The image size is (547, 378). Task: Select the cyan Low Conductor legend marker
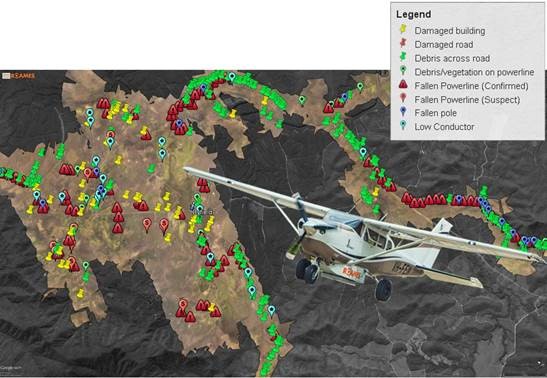[403, 125]
